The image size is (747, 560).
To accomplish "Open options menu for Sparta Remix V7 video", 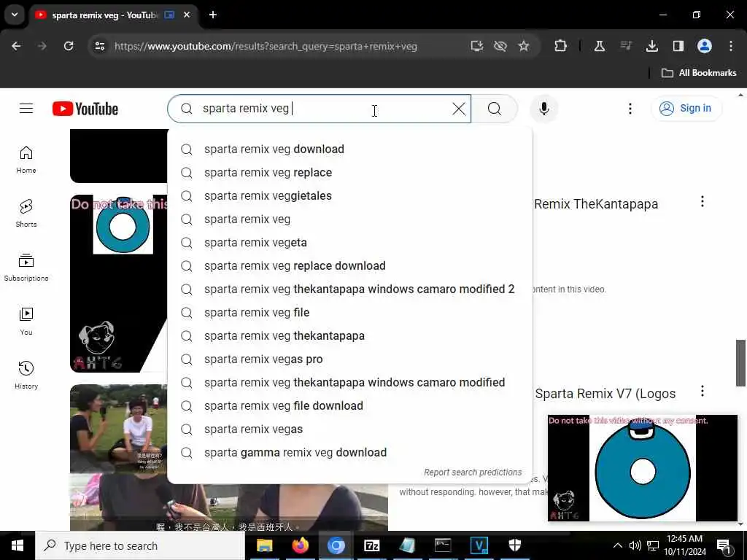I will click(x=703, y=391).
